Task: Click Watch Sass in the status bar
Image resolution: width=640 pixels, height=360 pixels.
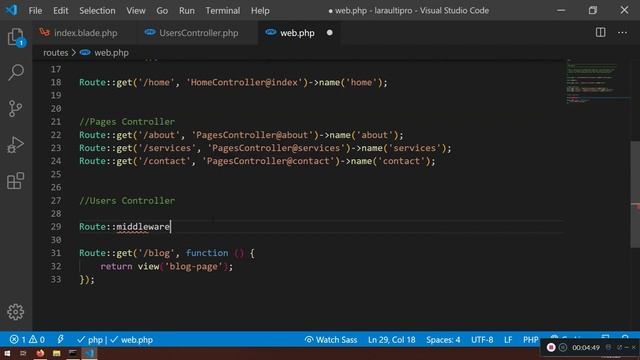Action: (331, 340)
